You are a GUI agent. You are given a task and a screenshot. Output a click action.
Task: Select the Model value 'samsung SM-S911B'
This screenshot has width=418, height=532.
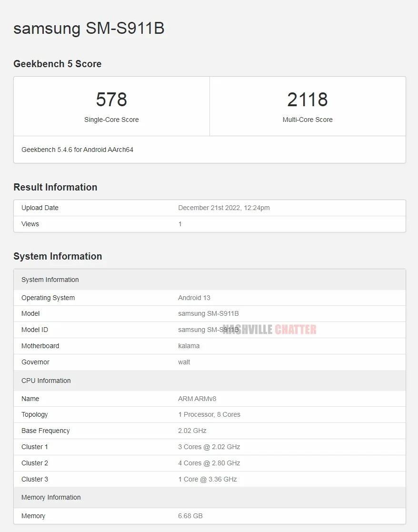[209, 313]
